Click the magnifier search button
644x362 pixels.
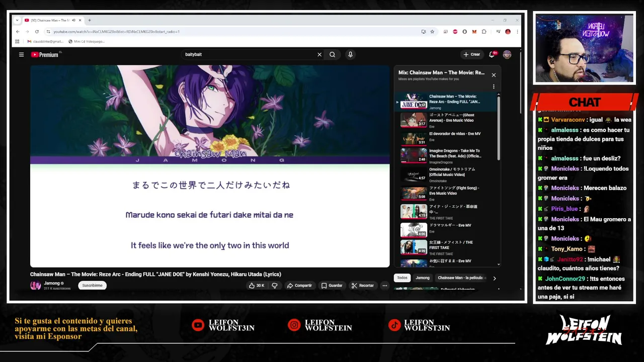click(332, 54)
